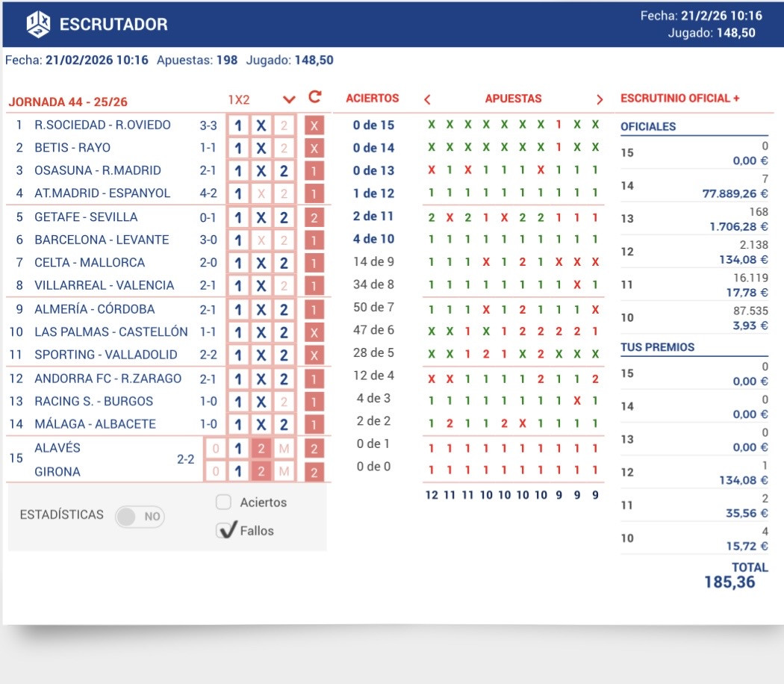Click the Aciertos column header
Image resolution: width=784 pixels, height=684 pixels.
(373, 98)
